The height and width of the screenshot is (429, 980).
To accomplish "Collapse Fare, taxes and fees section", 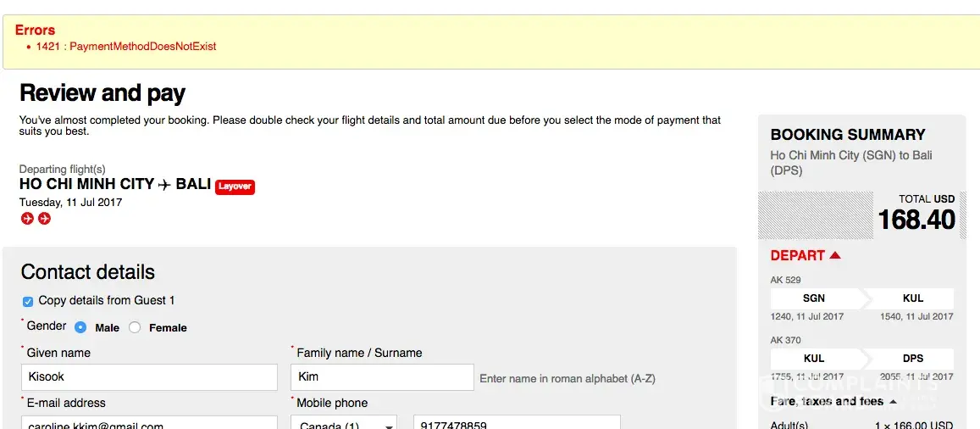I will click(x=827, y=401).
